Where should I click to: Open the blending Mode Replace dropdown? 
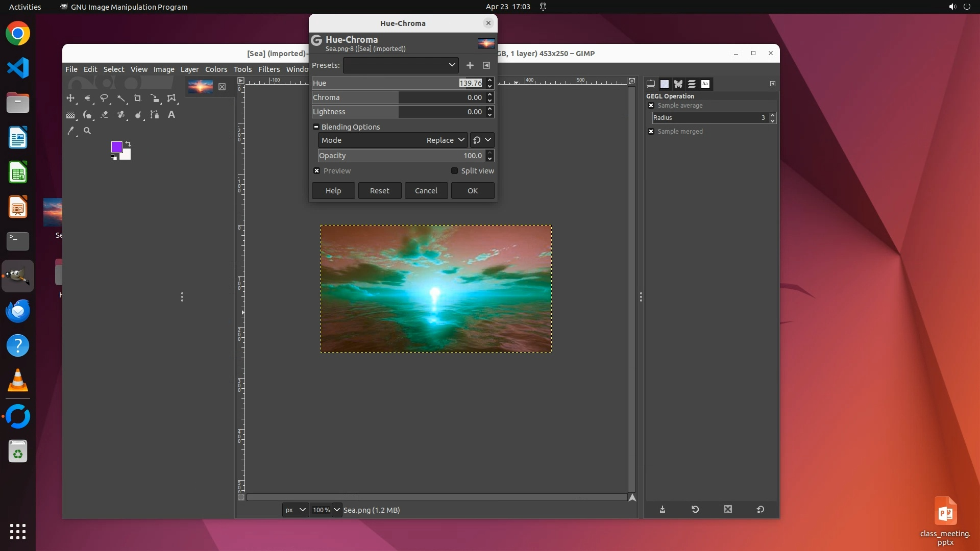[445, 140]
